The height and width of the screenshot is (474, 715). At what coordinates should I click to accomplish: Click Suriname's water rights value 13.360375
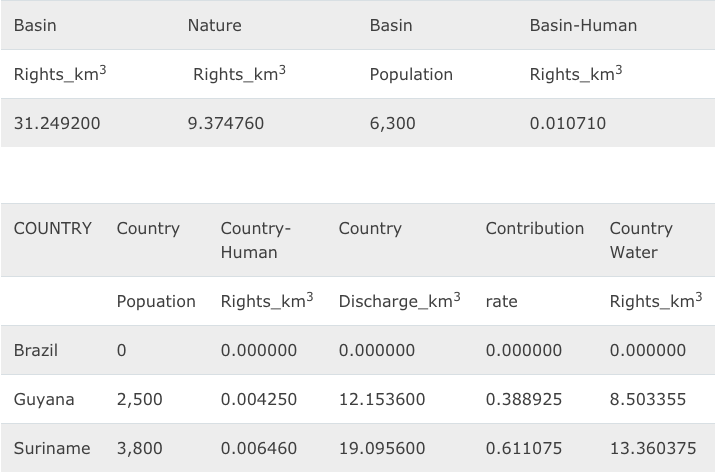652,449
